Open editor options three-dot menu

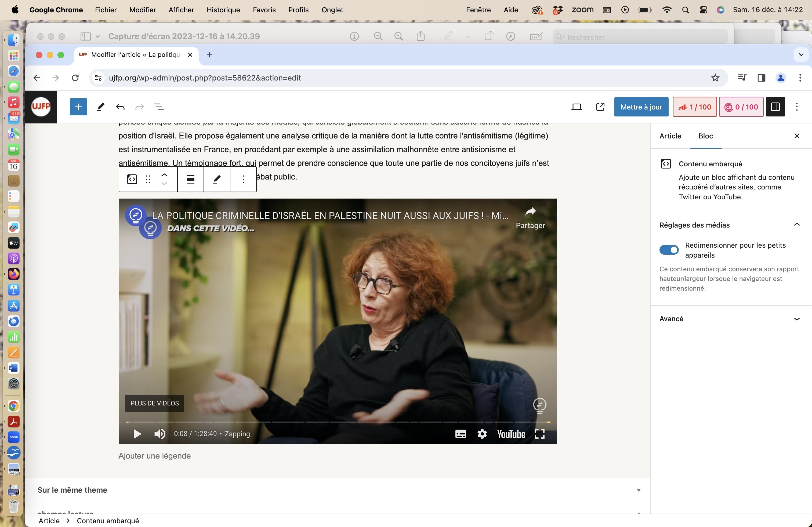tap(797, 107)
